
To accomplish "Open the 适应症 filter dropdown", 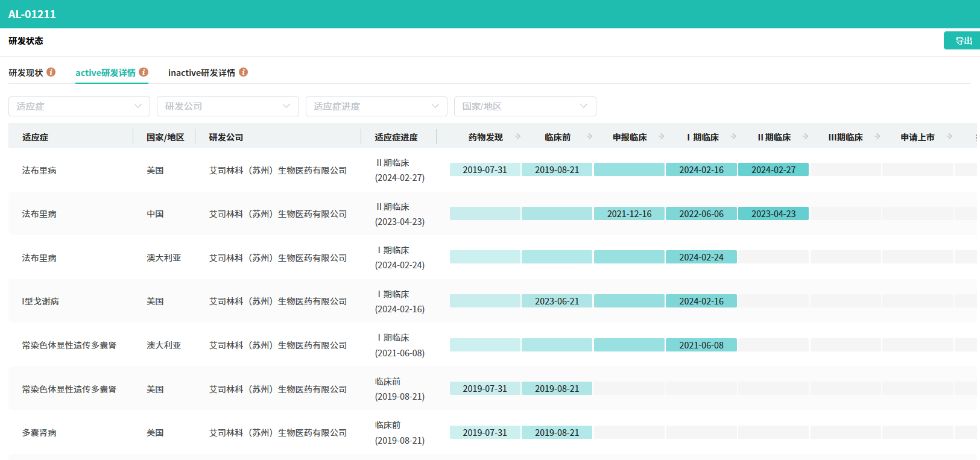I will tap(79, 107).
